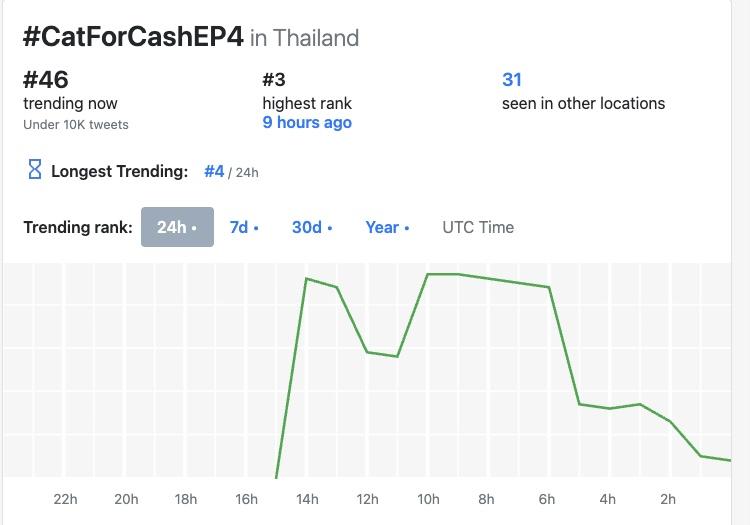
Task: Switch to the 7d trending view
Action: 244,227
